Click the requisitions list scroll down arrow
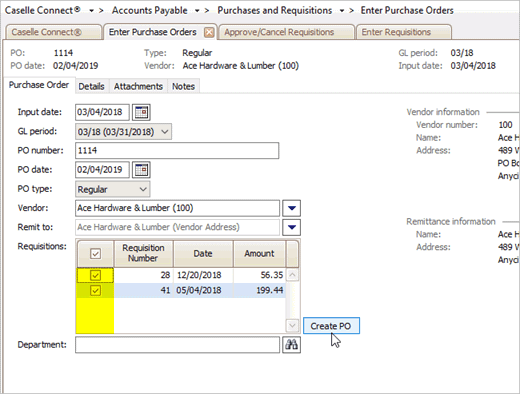The width and height of the screenshot is (520, 394). pyautogui.click(x=292, y=325)
